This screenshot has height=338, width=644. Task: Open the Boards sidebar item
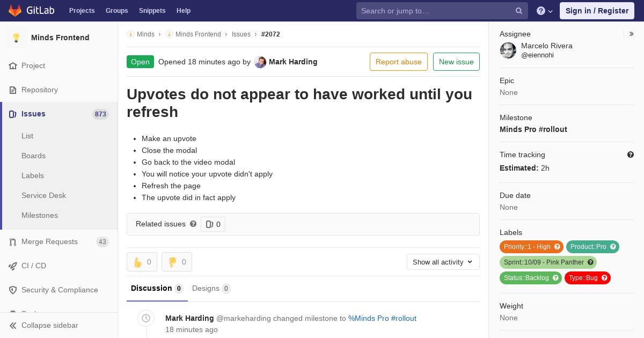(x=33, y=156)
